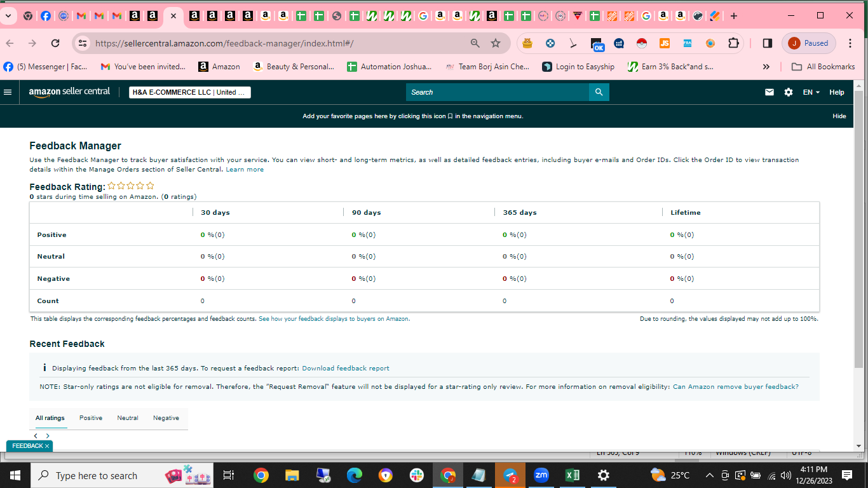Close the current Feedback Manager browser tab
Viewport: 868px width, 488px height.
[x=173, y=16]
